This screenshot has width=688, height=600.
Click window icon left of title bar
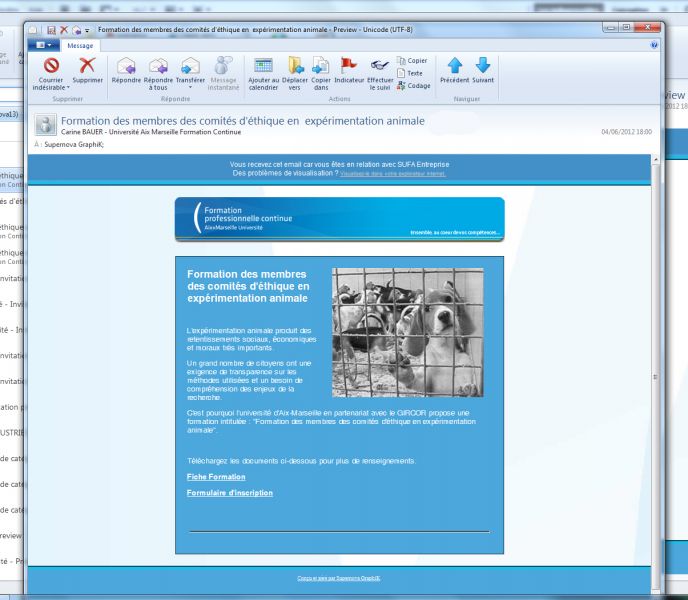pos(33,30)
